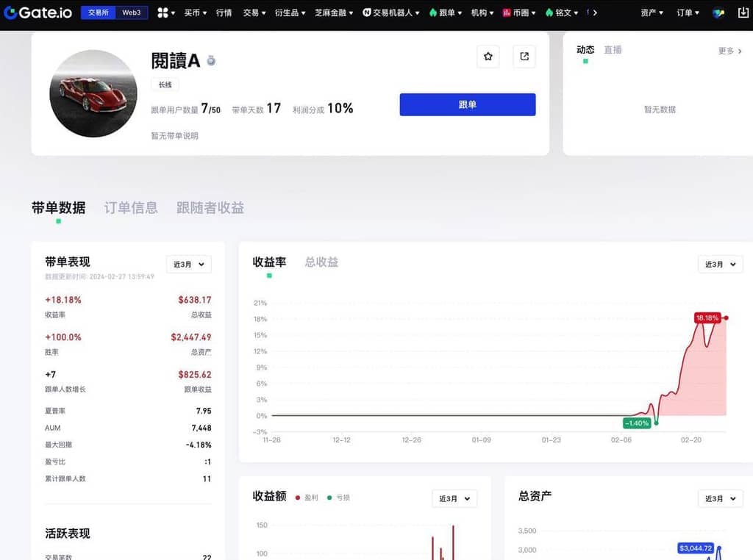Switch to the 交易所 mode toggle
The image size is (753, 560).
98,12
